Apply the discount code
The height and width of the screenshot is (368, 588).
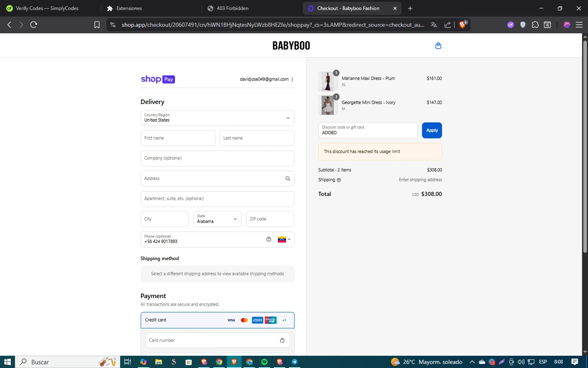(x=432, y=130)
